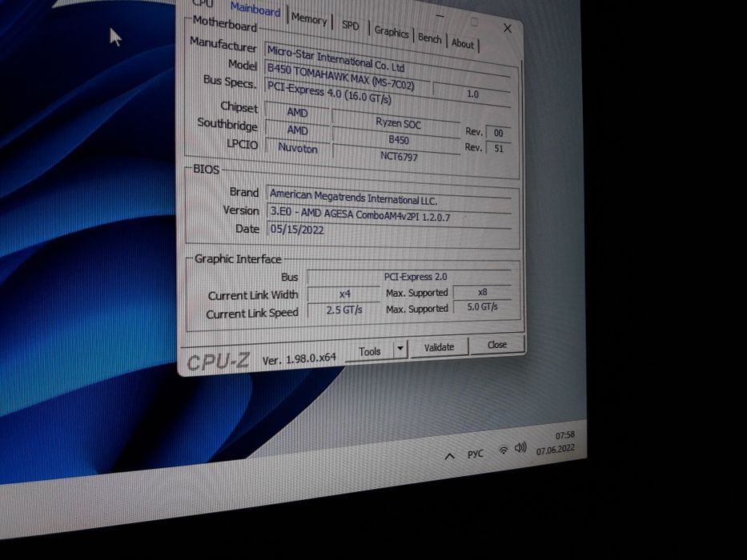This screenshot has width=747, height=560.
Task: Select BIOS Brand American Megatrends field
Action: (389, 197)
